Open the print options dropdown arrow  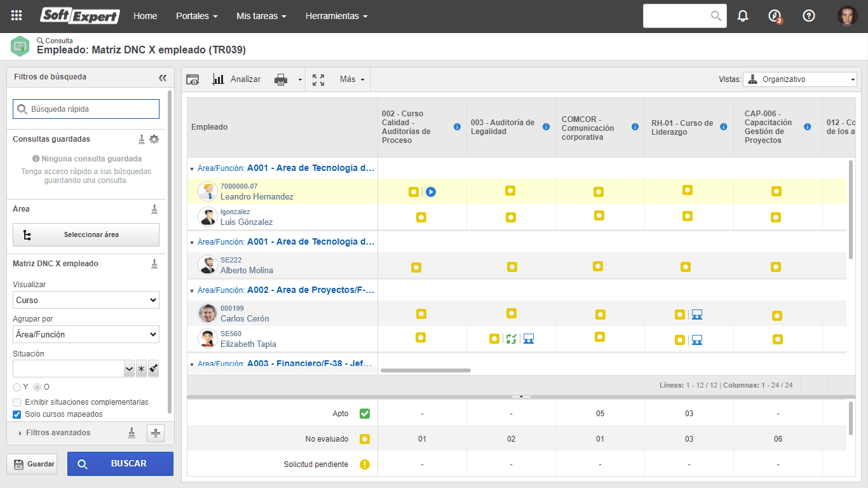pyautogui.click(x=300, y=80)
